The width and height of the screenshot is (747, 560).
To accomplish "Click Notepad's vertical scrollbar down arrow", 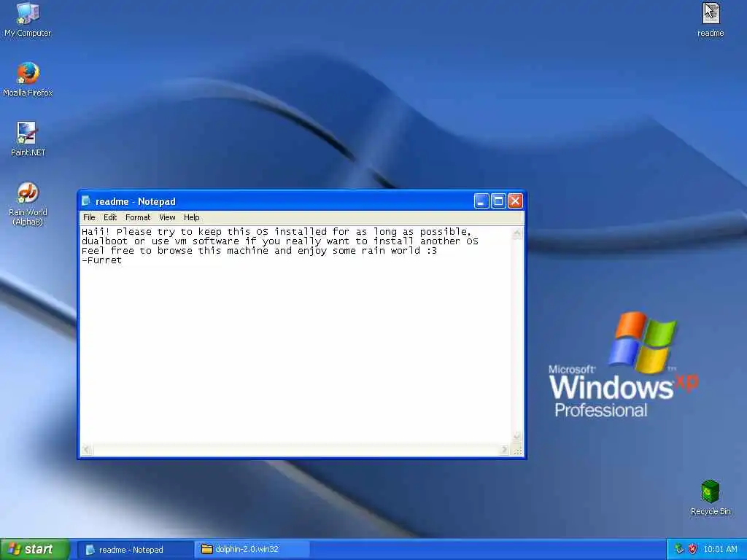I will pyautogui.click(x=517, y=437).
